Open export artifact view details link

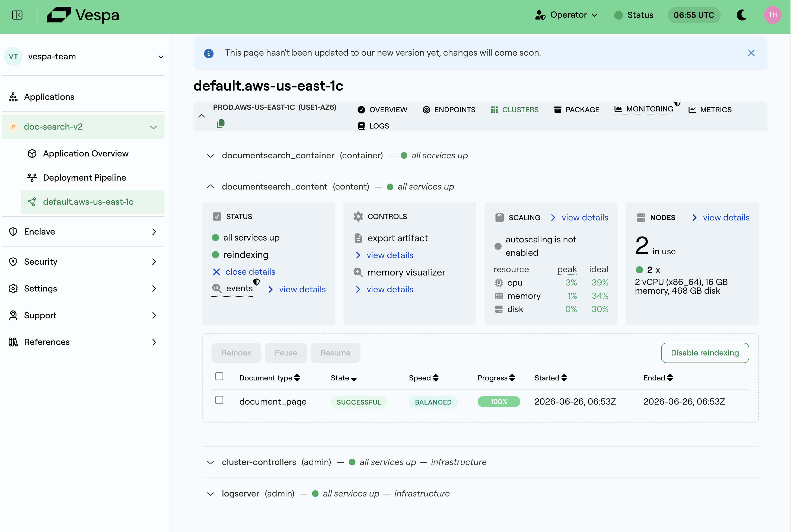(x=384, y=255)
